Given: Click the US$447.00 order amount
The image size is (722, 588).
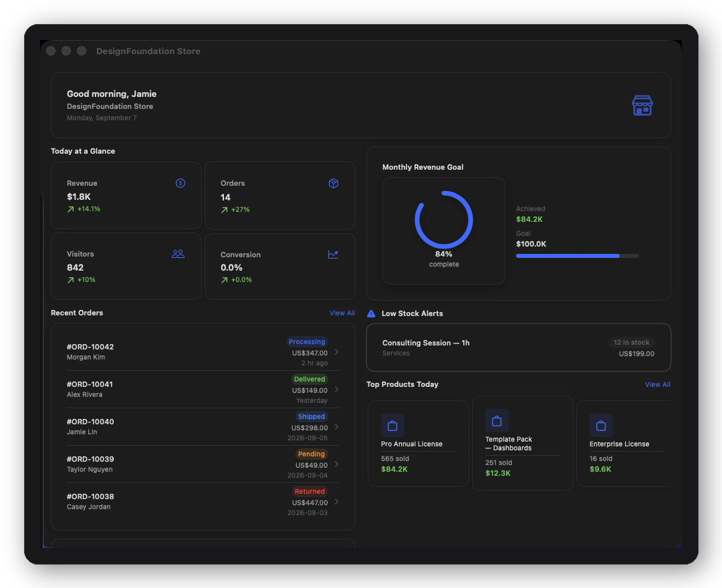Looking at the screenshot, I should pos(310,503).
